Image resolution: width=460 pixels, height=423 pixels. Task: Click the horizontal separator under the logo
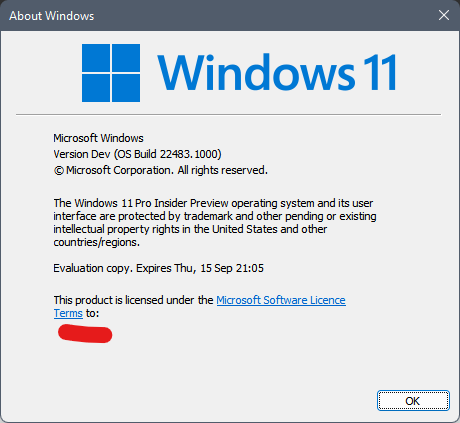pyautogui.click(x=228, y=114)
